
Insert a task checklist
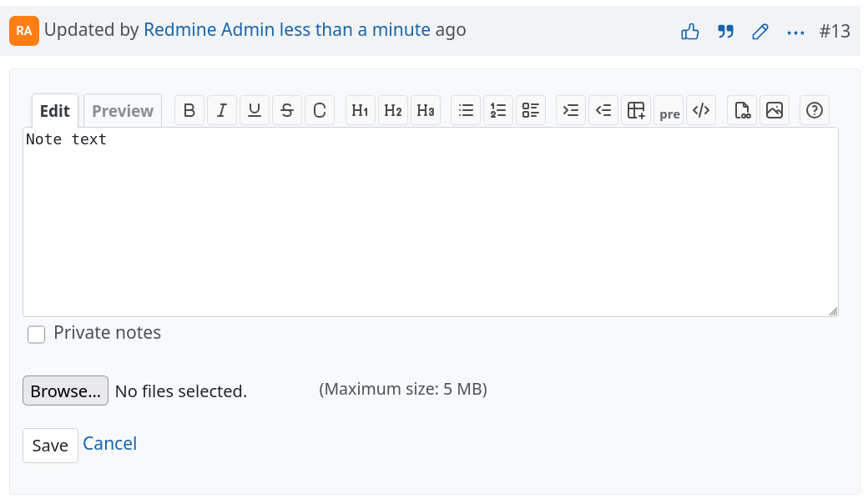pos(531,110)
